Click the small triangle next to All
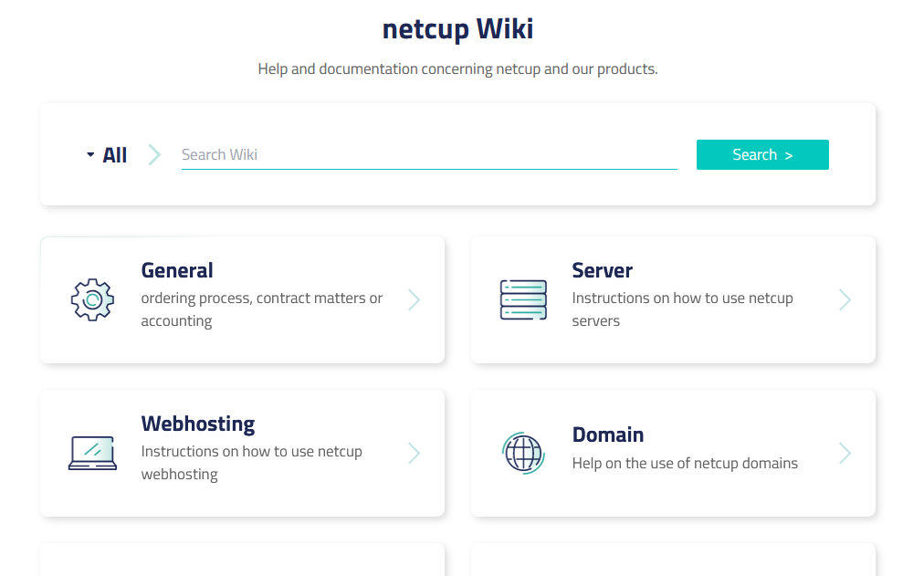Viewport: 924px width, 576px height. tap(89, 154)
